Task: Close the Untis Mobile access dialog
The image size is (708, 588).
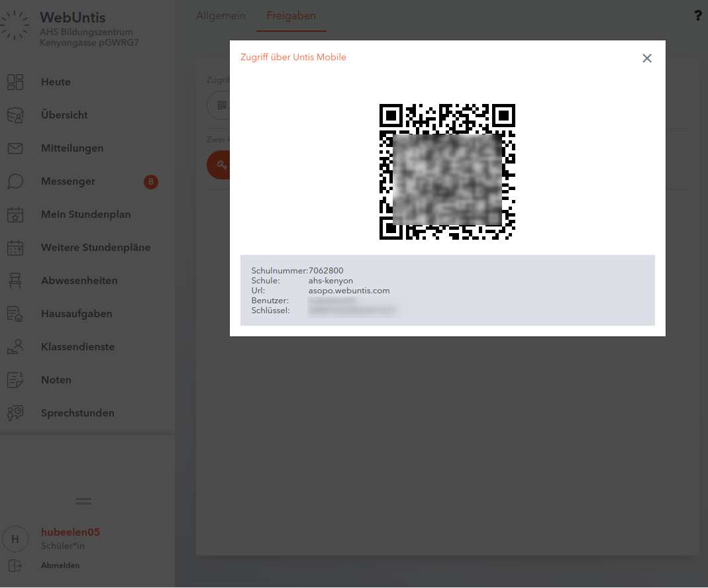Action: [646, 58]
